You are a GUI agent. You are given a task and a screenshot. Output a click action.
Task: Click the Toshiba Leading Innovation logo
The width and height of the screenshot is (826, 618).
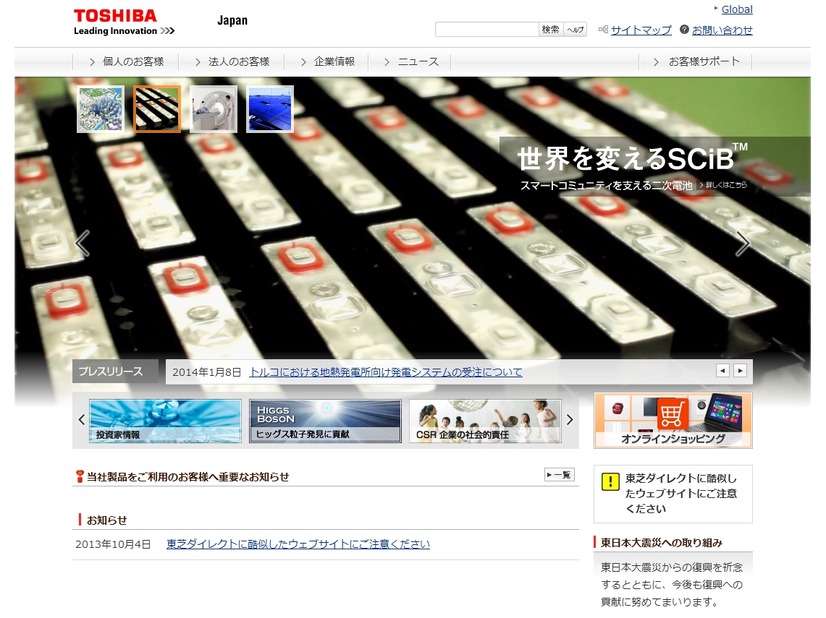point(124,23)
